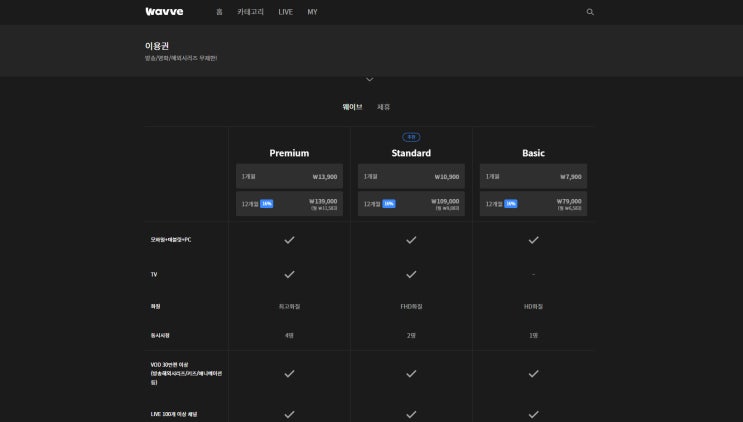Viewport: 743px width, 422px height.
Task: Click the 2명 cell under Standard
Action: point(411,335)
